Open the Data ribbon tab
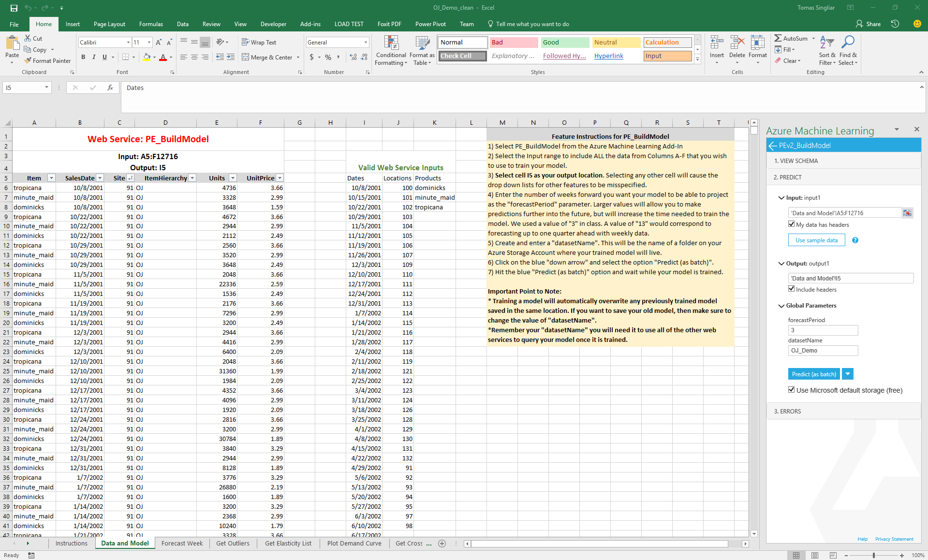This screenshot has height=560, width=928. (x=183, y=24)
